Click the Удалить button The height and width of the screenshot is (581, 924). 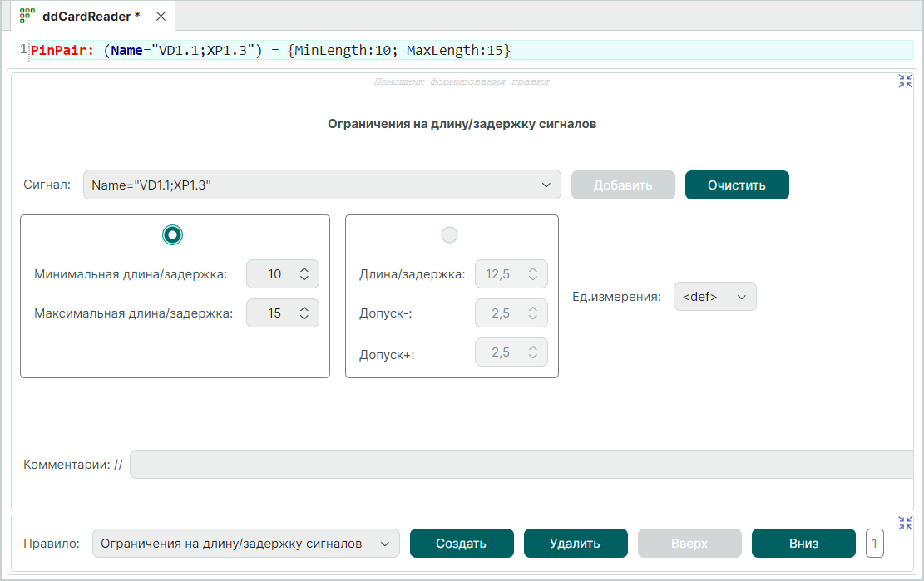(575, 544)
